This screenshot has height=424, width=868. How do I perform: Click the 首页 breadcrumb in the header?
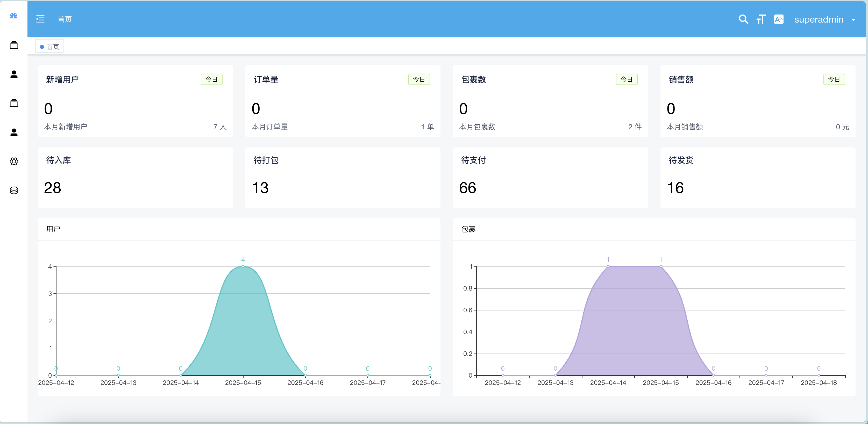pos(65,19)
